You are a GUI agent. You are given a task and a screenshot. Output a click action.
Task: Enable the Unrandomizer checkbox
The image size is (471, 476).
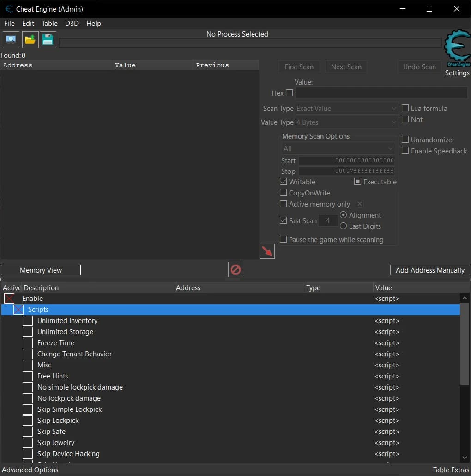click(x=405, y=140)
